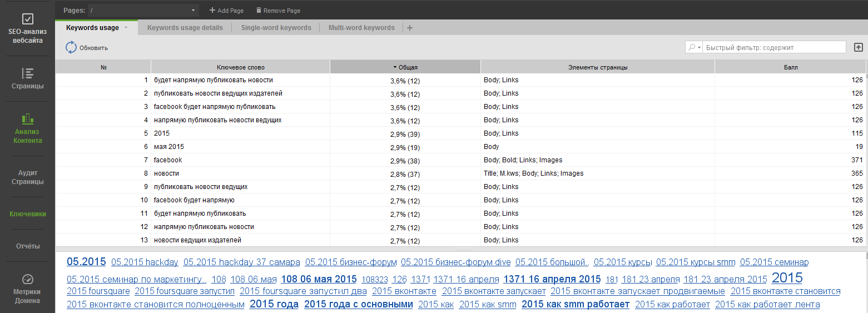Screen dimensions: 868x313
Task: Click the Ключевики sidebar item
Action: pos(27,214)
